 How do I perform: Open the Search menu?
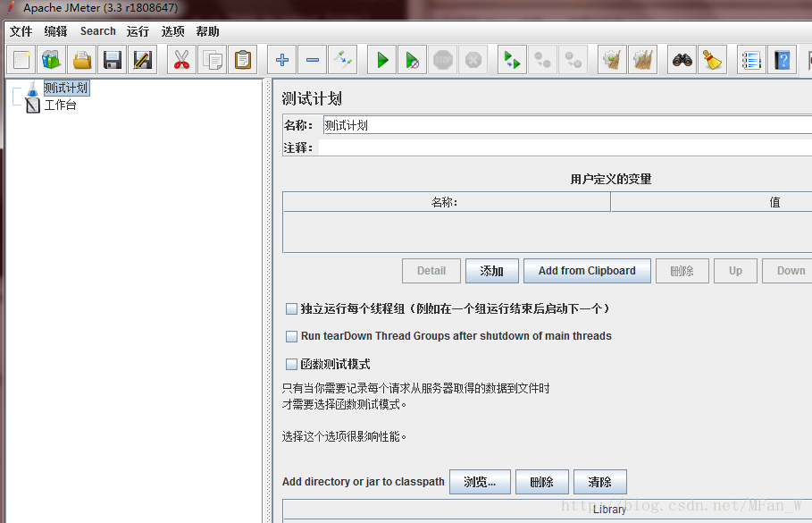98,31
